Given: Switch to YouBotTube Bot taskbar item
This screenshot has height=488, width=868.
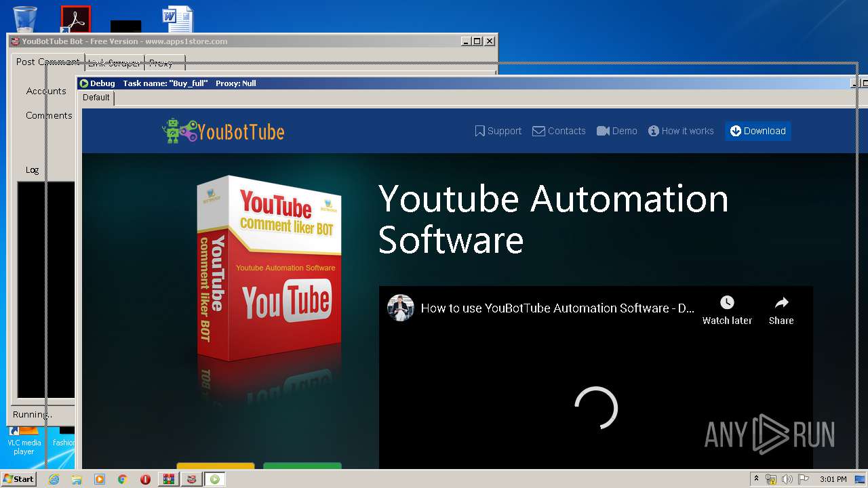Looking at the screenshot, I should (x=192, y=479).
